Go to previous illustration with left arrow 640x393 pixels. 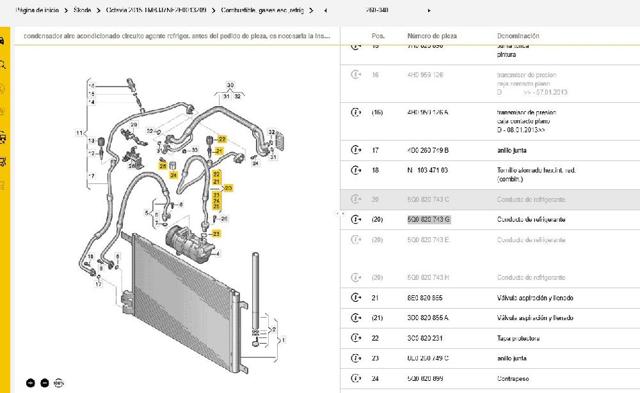pyautogui.click(x=325, y=11)
